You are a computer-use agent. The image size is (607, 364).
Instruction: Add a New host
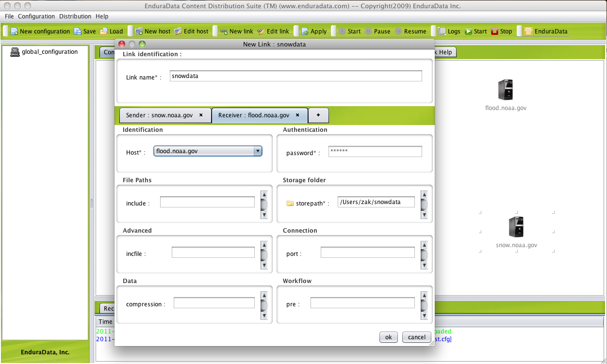click(x=152, y=31)
